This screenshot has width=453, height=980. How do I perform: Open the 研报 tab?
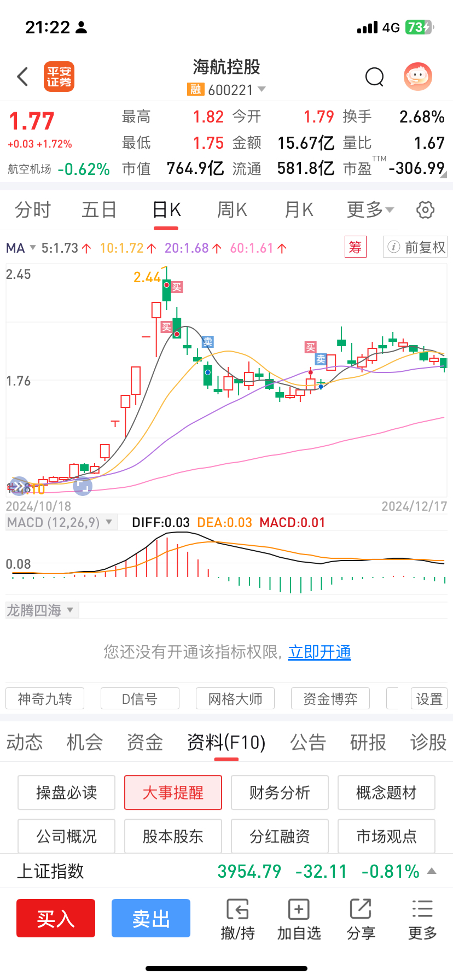[x=368, y=742]
